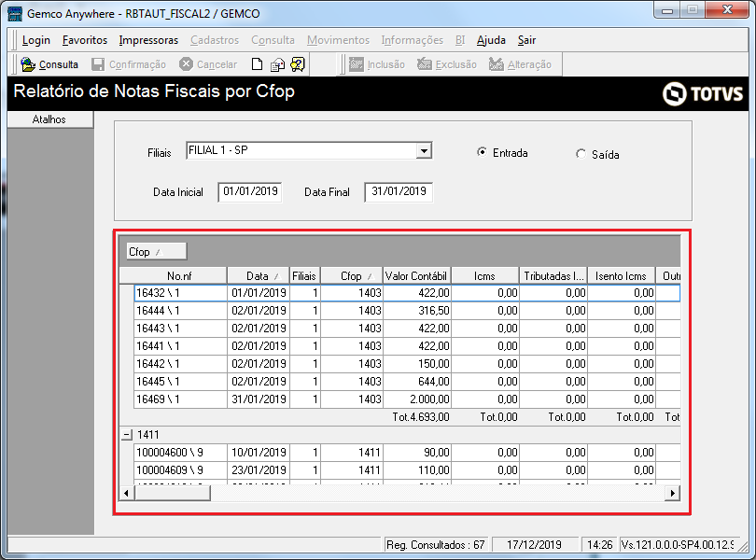Click the Icms column header

click(484, 276)
